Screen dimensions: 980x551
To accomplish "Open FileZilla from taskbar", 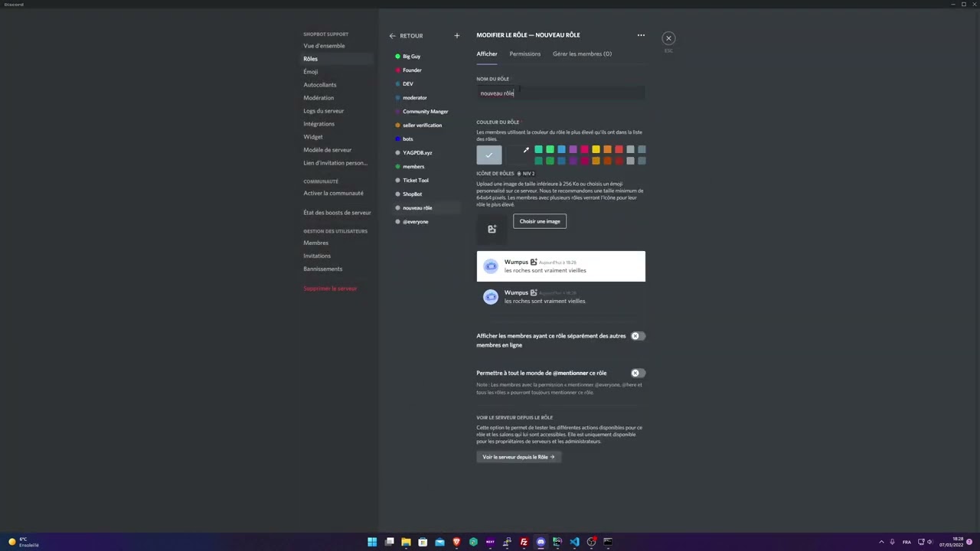I will pyautogui.click(x=524, y=542).
